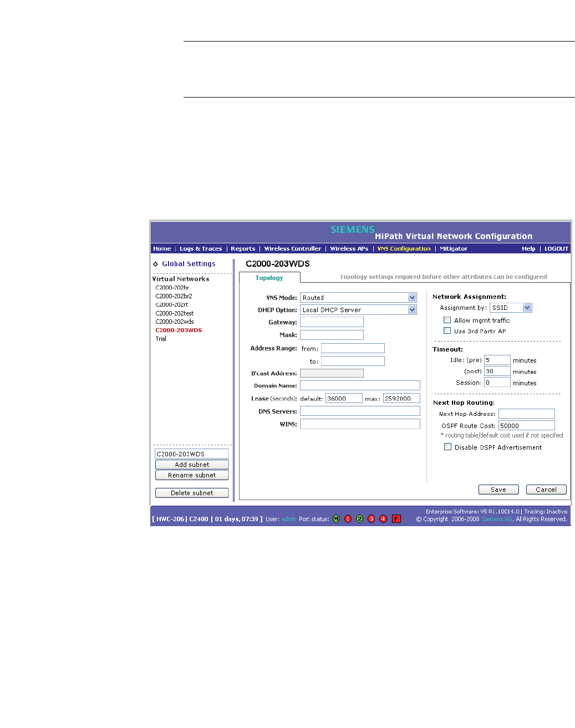This screenshot has height=728, width=575.
Task: Check Use 3rd Party AP option
Action: 447,330
